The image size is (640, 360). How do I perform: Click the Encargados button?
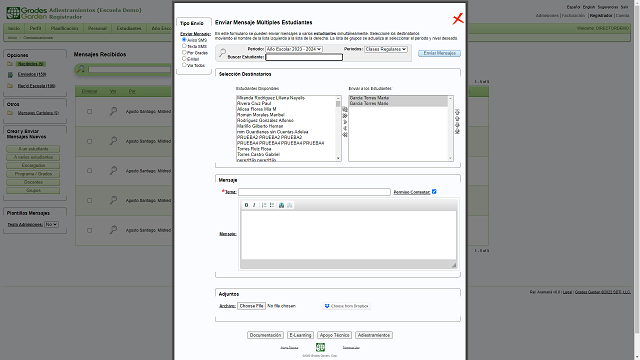coord(33,166)
